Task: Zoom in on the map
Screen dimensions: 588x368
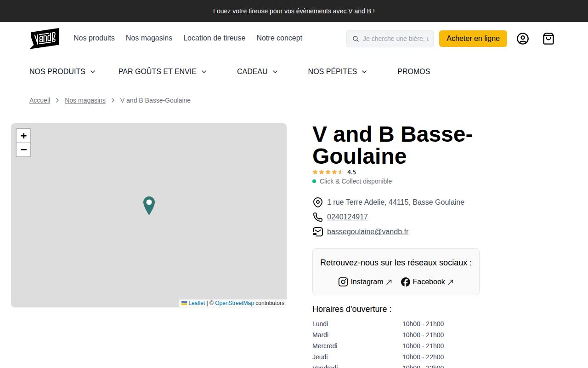Action: coord(23,136)
